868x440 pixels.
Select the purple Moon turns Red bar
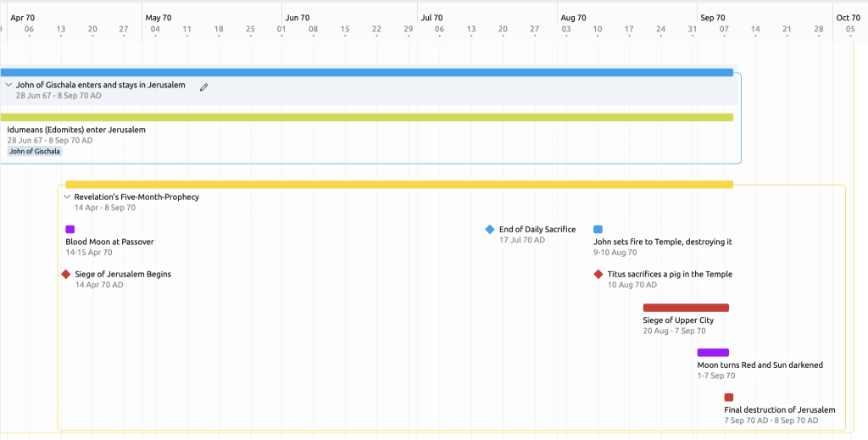pyautogui.click(x=713, y=353)
